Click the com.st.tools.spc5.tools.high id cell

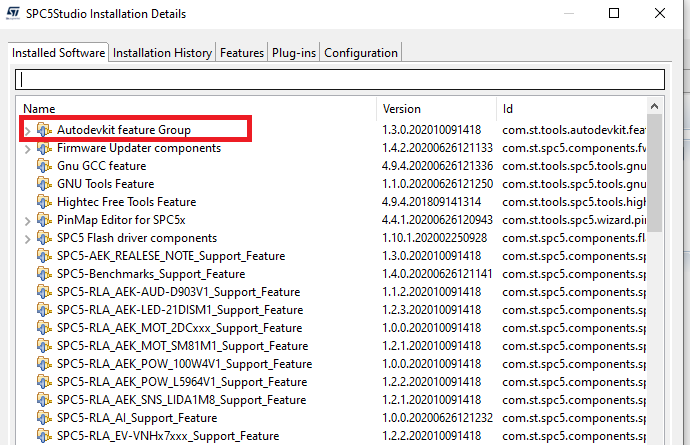click(574, 202)
